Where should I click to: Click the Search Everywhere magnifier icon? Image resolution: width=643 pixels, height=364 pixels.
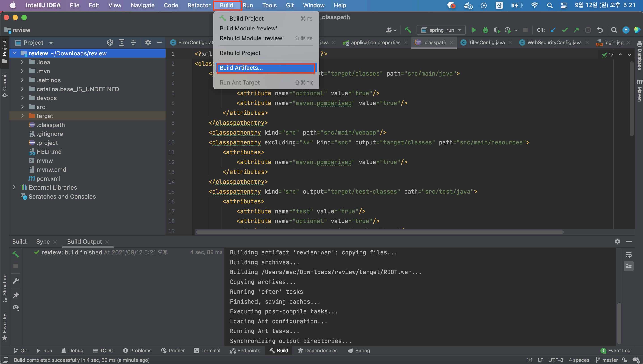click(x=614, y=30)
